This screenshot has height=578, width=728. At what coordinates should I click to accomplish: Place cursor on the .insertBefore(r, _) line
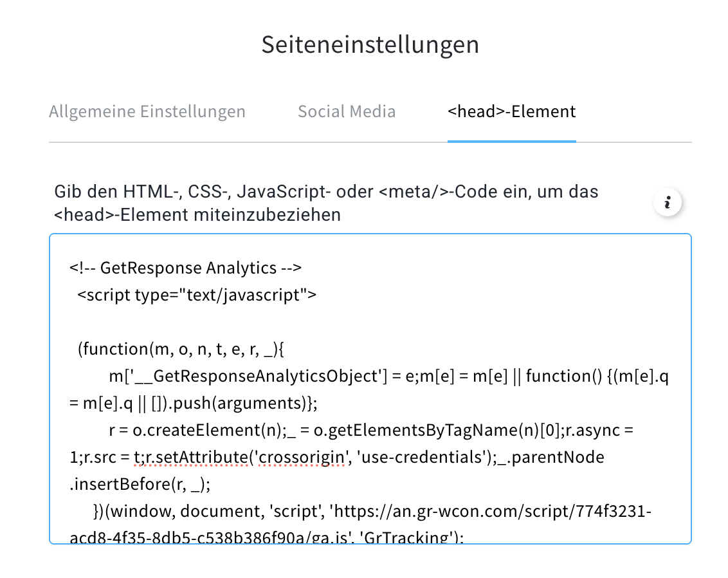[140, 484]
